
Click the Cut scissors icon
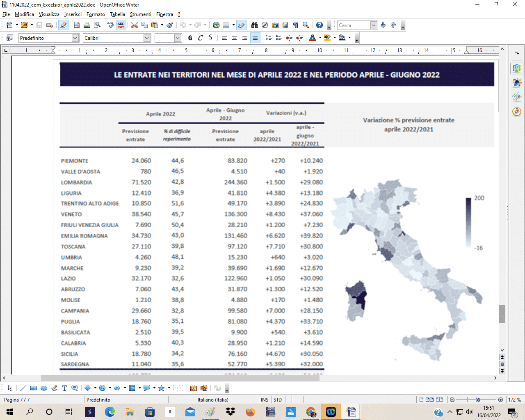134,25
